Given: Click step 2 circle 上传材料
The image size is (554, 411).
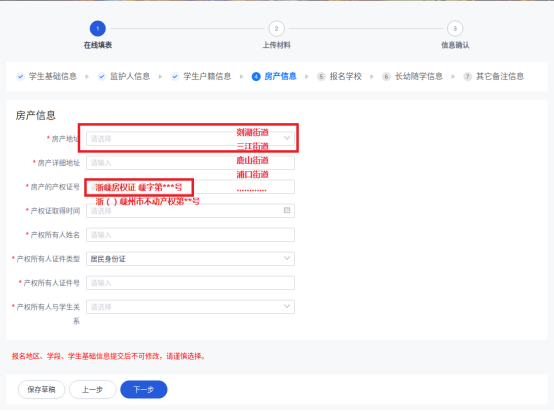Looking at the screenshot, I should tap(277, 29).
